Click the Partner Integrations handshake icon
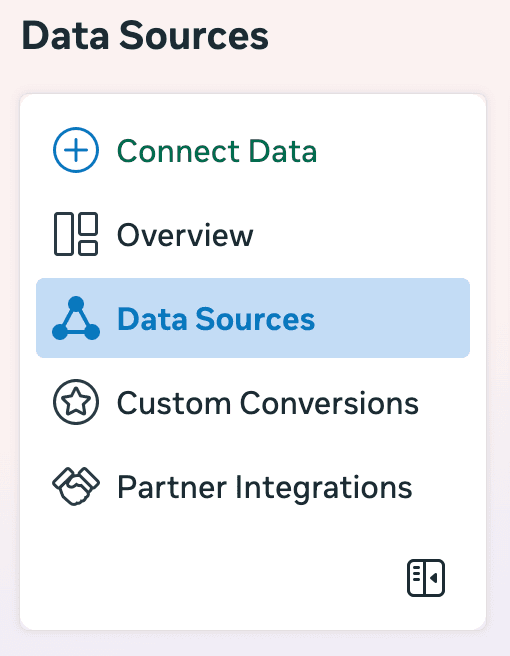510x656 pixels. tap(76, 486)
